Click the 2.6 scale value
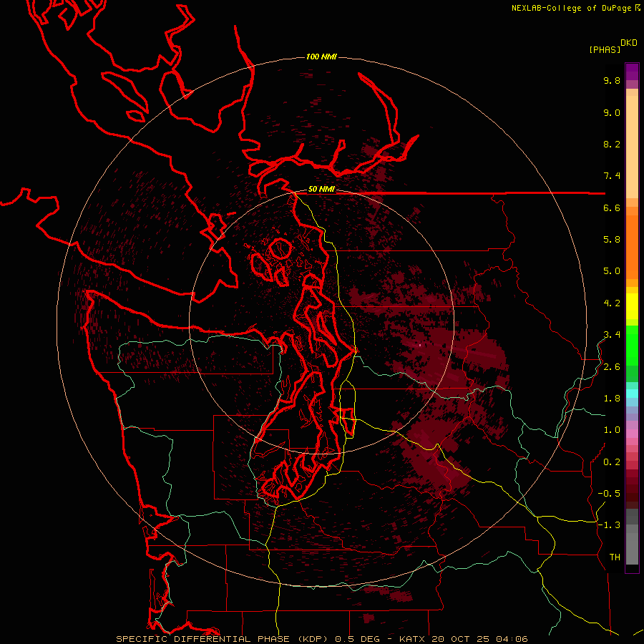Image resolution: width=644 pixels, height=644 pixels. pos(612,367)
